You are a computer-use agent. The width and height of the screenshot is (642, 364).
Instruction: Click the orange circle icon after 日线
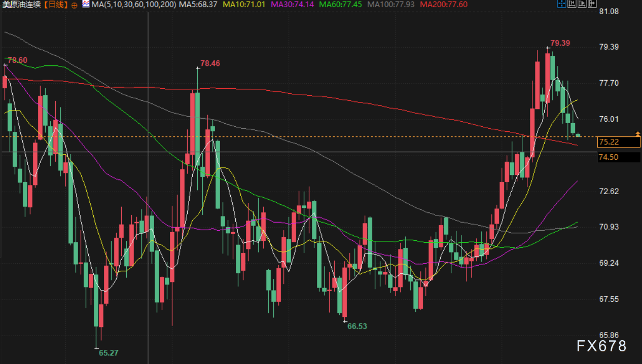[75, 5]
